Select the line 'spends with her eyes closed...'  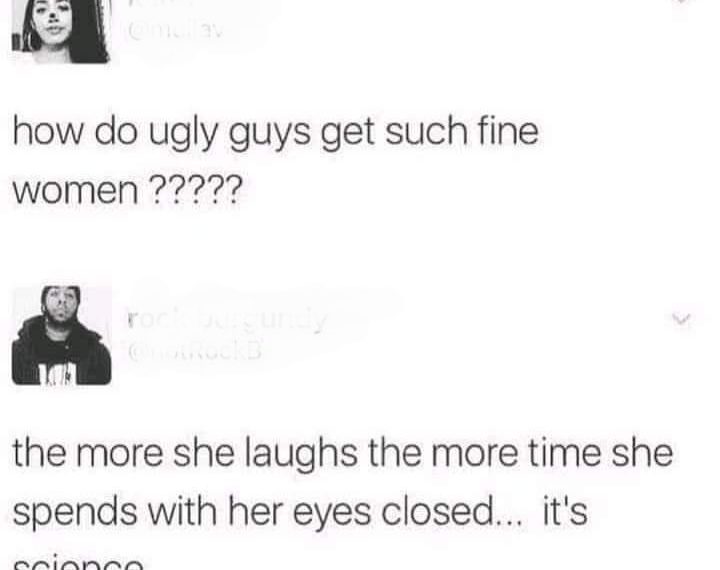tap(268, 514)
